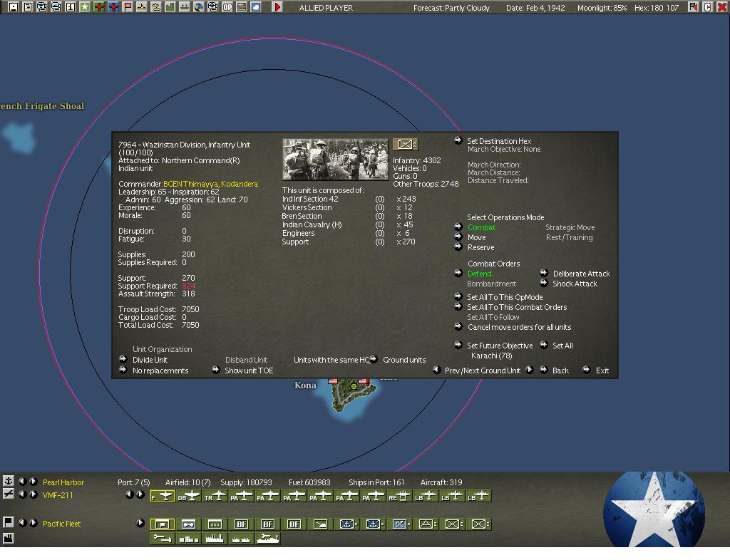Click the envelope unit symbol in dialog
Viewport: 730px width, 560px height.
pyautogui.click(x=405, y=144)
